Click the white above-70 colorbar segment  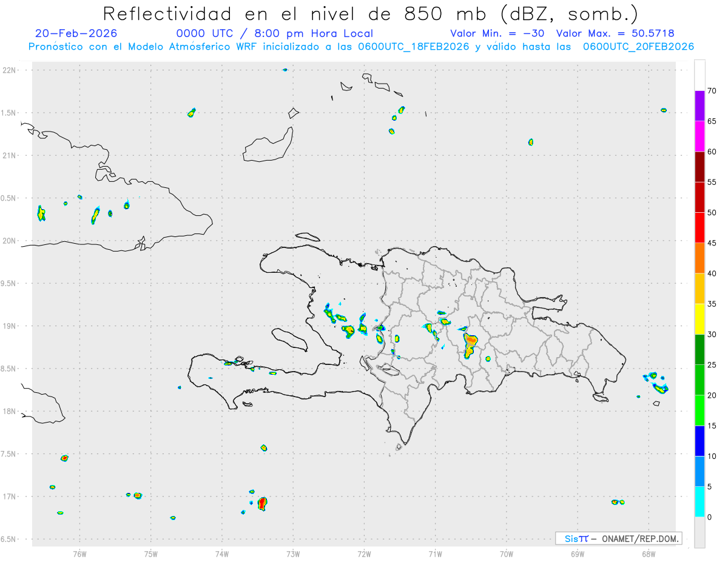click(699, 75)
